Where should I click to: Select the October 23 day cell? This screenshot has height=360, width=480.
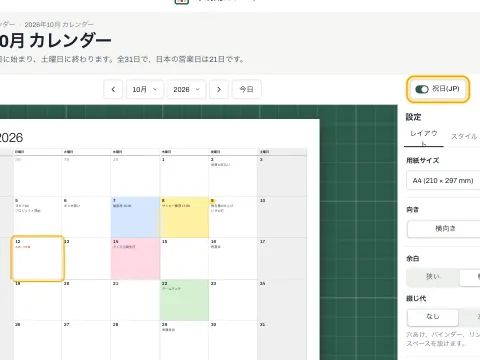click(x=233, y=300)
